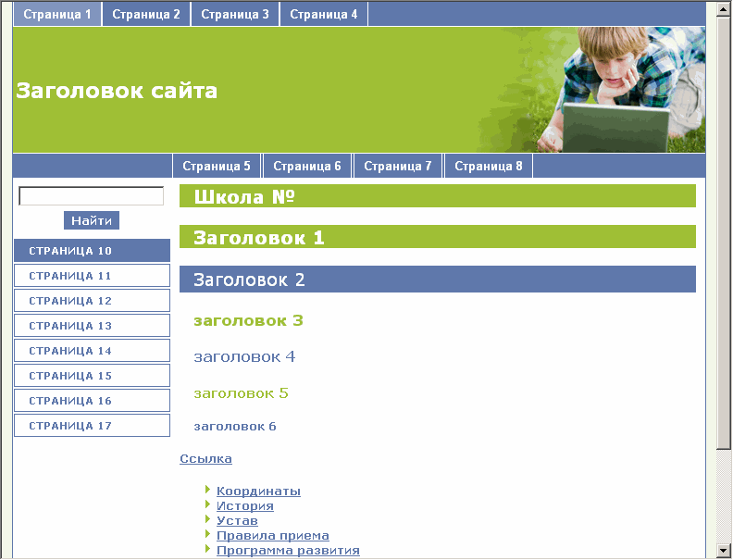Click the scrollbar down arrow
This screenshot has height=560, width=733.
(724, 550)
